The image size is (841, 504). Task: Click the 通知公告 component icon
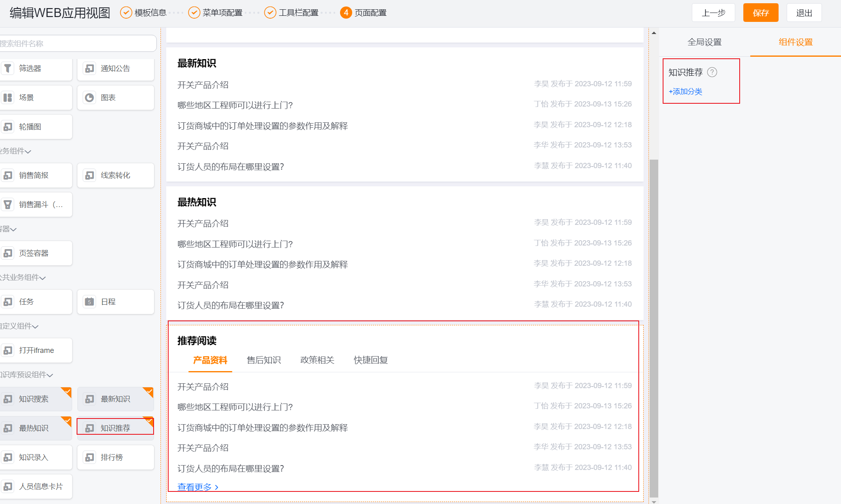pos(89,68)
